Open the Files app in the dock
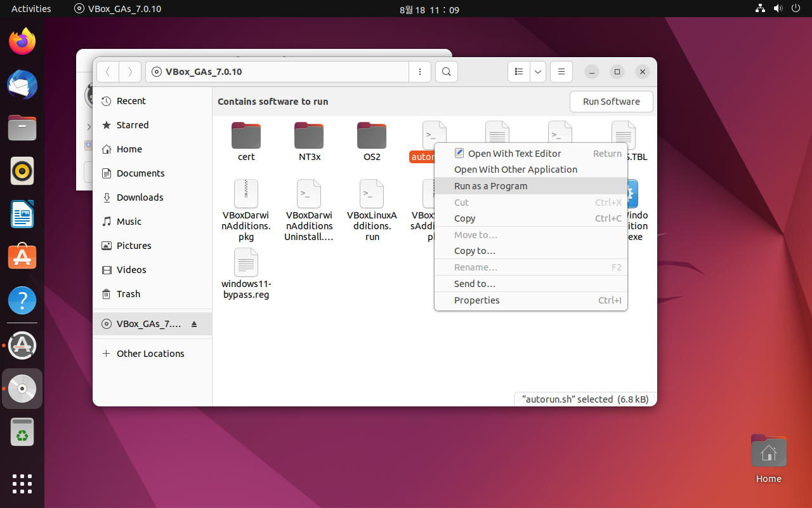Viewport: 812px width, 508px height. (22, 128)
